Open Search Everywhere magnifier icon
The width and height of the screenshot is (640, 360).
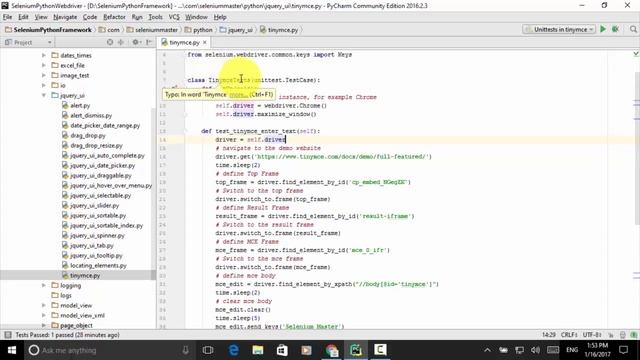(x=633, y=29)
